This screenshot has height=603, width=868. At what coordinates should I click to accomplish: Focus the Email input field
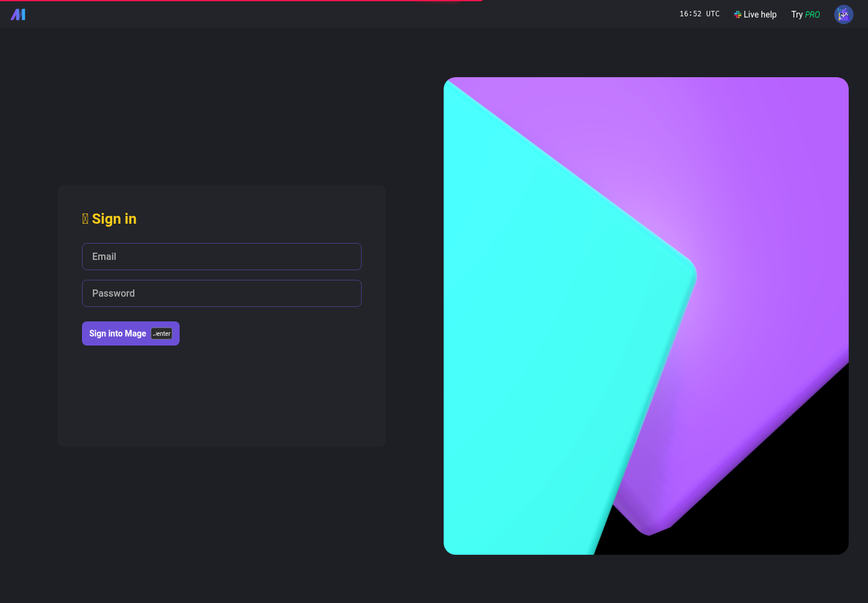[x=222, y=256]
